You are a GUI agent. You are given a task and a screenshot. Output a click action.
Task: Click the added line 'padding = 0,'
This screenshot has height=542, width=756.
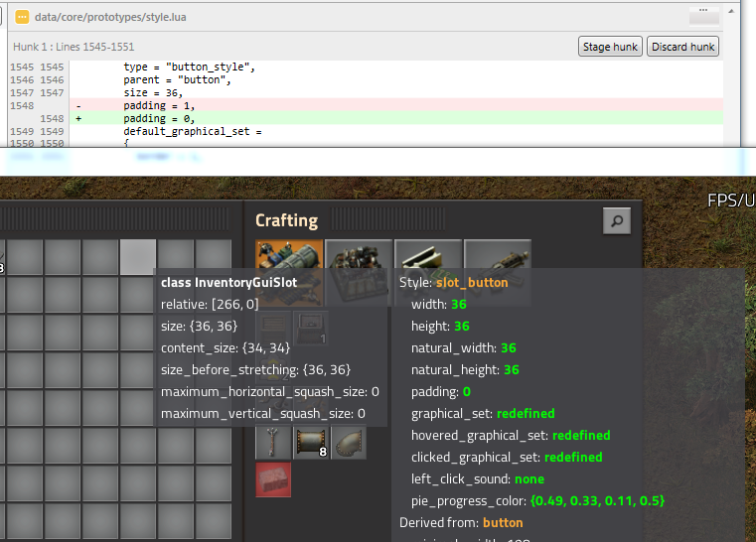tap(395, 118)
